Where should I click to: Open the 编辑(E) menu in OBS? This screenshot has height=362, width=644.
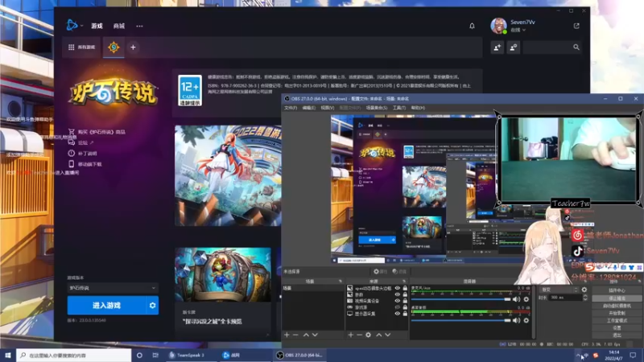(x=309, y=108)
